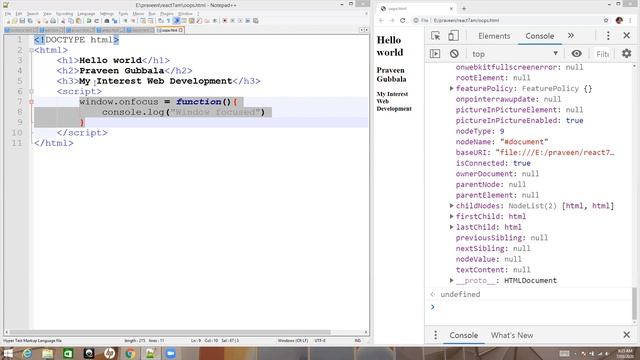Screen dimensions: 640x360
Task: Go forward in Chrome browser
Action: 392,20
